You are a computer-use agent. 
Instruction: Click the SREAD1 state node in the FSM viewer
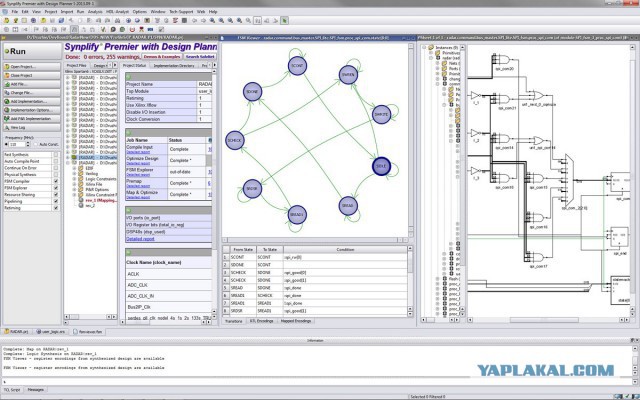[297, 215]
